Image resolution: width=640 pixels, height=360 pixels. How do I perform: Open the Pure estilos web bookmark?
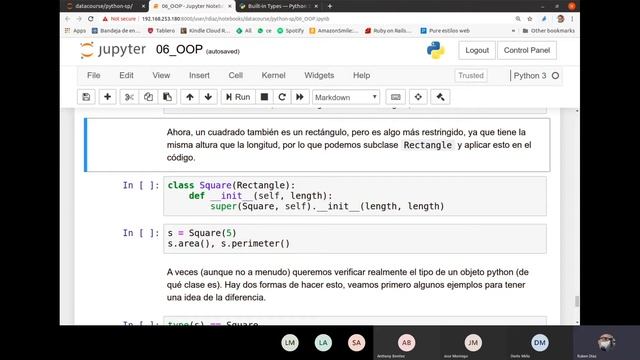pos(445,31)
